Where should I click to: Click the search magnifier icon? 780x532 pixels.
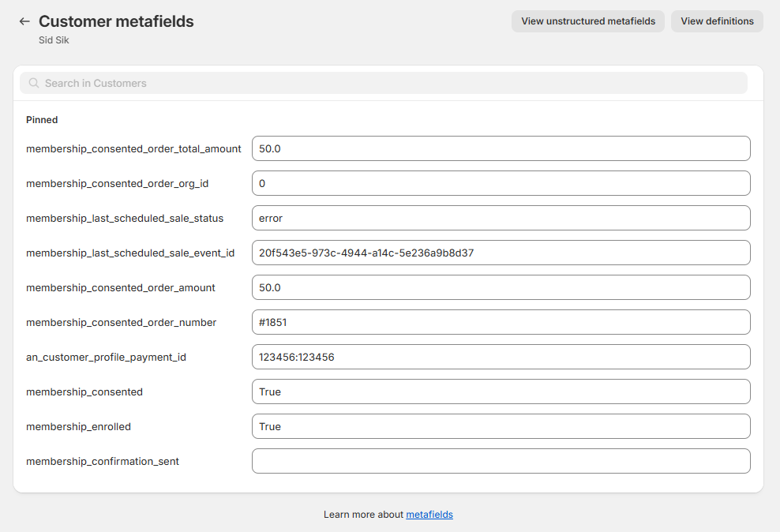pos(34,83)
